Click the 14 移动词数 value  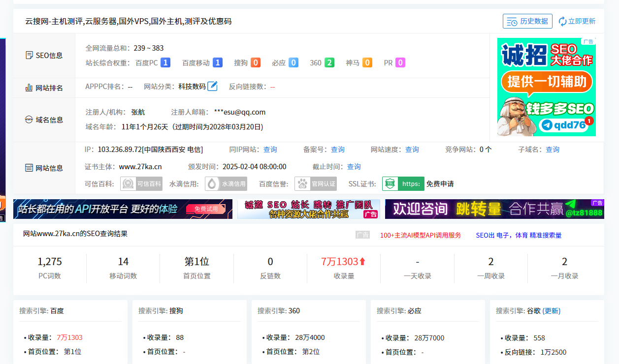[x=123, y=261]
